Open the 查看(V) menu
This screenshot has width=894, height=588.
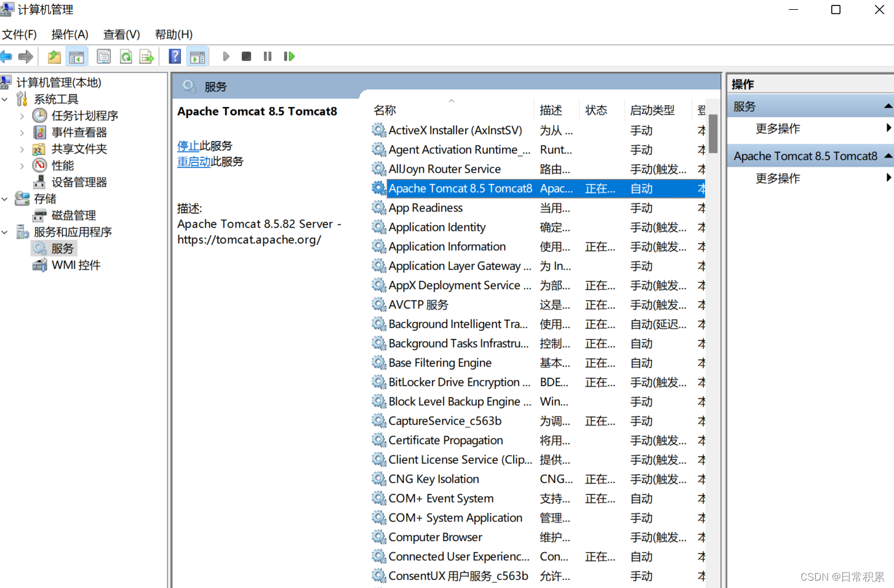122,34
